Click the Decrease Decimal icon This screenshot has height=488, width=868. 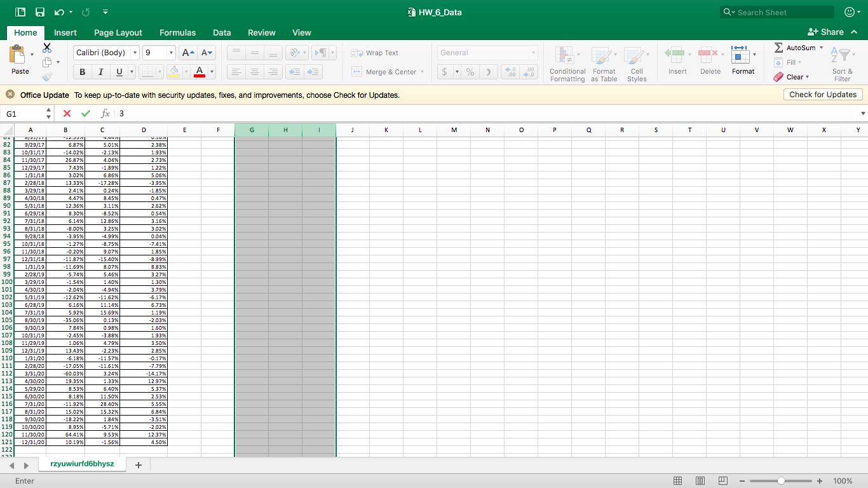529,72
